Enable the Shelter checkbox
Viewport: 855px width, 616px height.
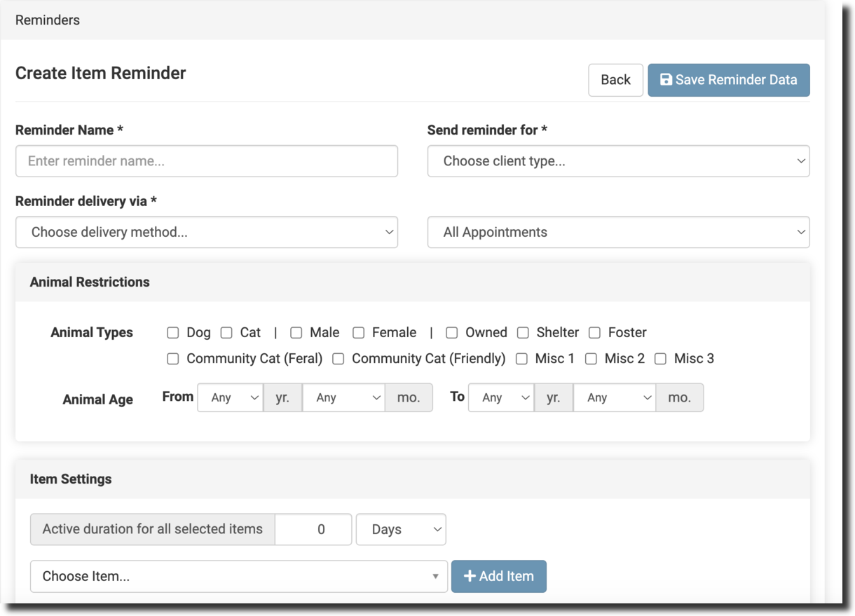pyautogui.click(x=523, y=333)
